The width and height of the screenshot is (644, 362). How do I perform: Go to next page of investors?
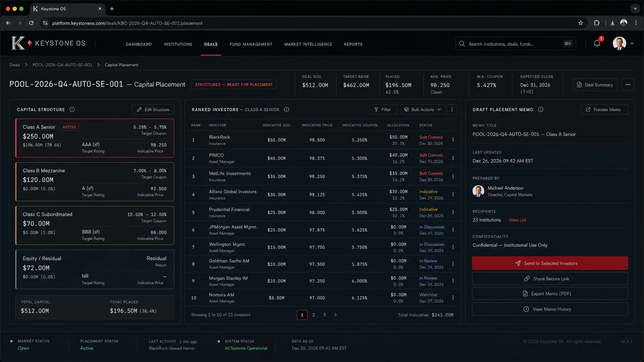335,315
